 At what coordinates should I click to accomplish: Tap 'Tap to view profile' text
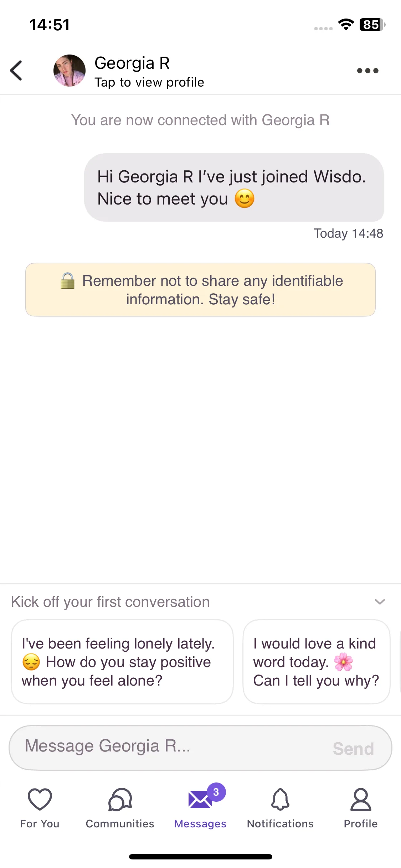pos(149,82)
